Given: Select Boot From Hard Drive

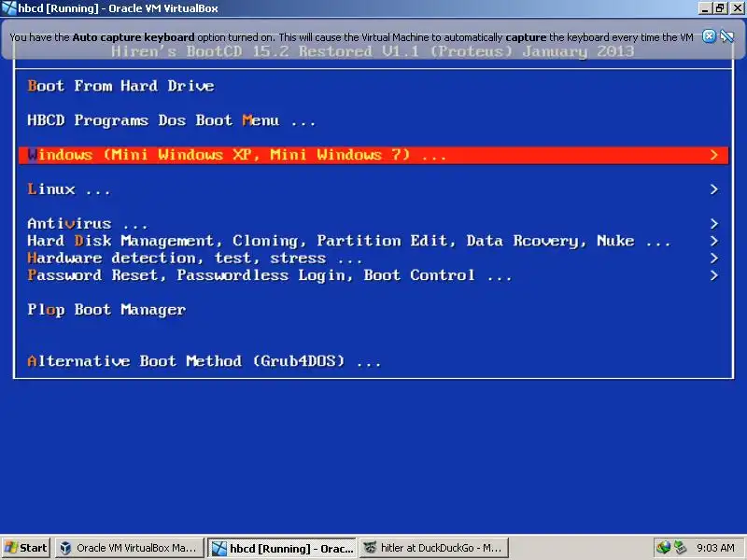Looking at the screenshot, I should click(121, 86).
